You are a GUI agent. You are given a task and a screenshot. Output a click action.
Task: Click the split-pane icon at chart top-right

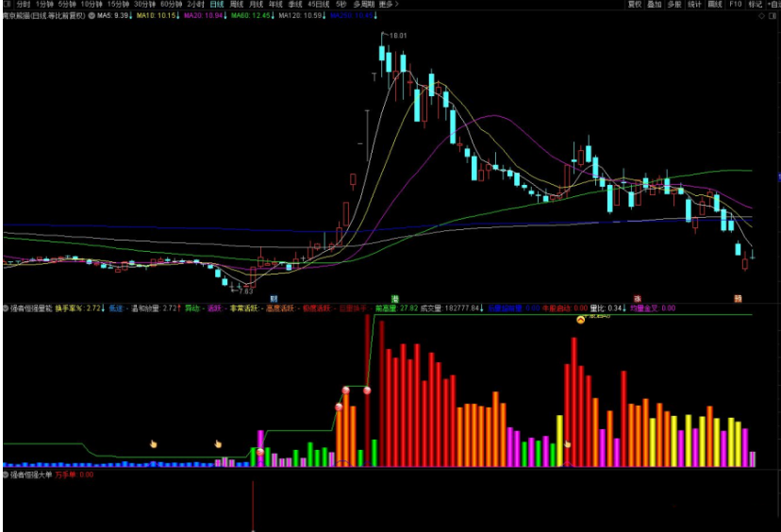point(773,16)
